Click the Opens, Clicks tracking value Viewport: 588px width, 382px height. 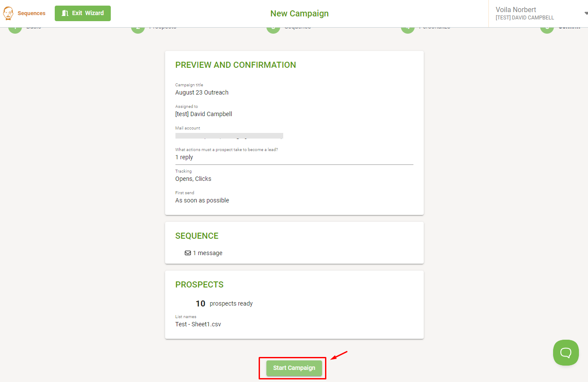pyautogui.click(x=193, y=178)
